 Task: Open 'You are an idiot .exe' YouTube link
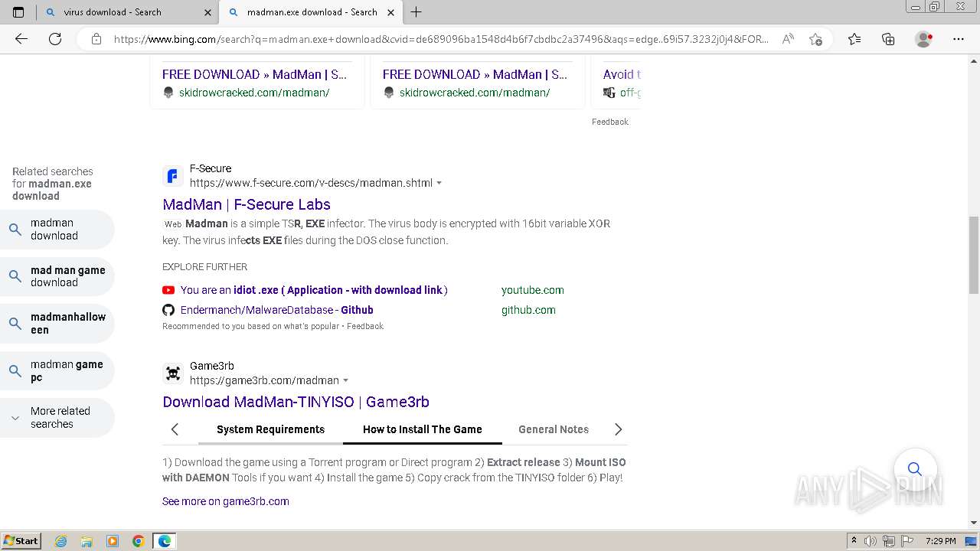click(x=314, y=290)
